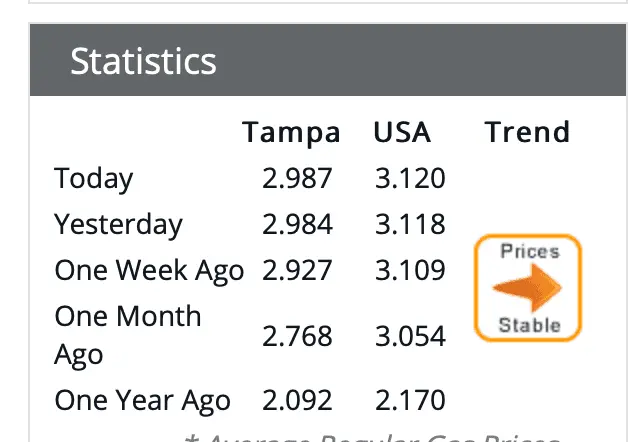The width and height of the screenshot is (628, 442).
Task: Click the Yesterday row label
Action: coord(118,224)
